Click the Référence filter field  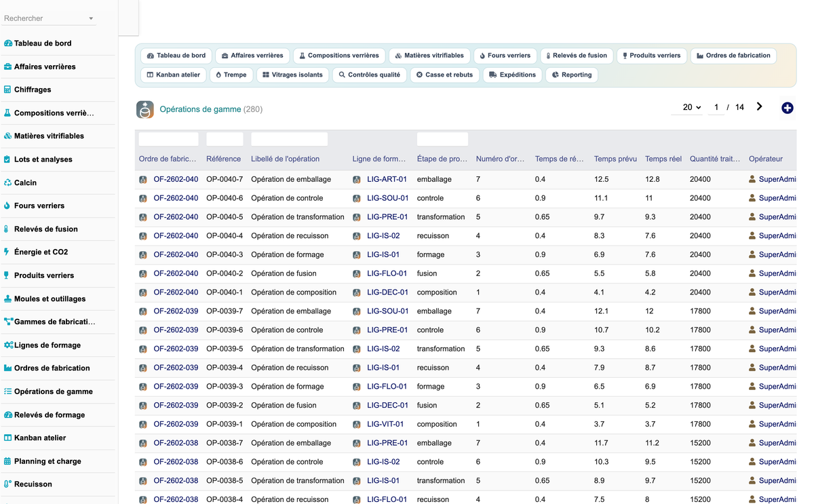[225, 139]
